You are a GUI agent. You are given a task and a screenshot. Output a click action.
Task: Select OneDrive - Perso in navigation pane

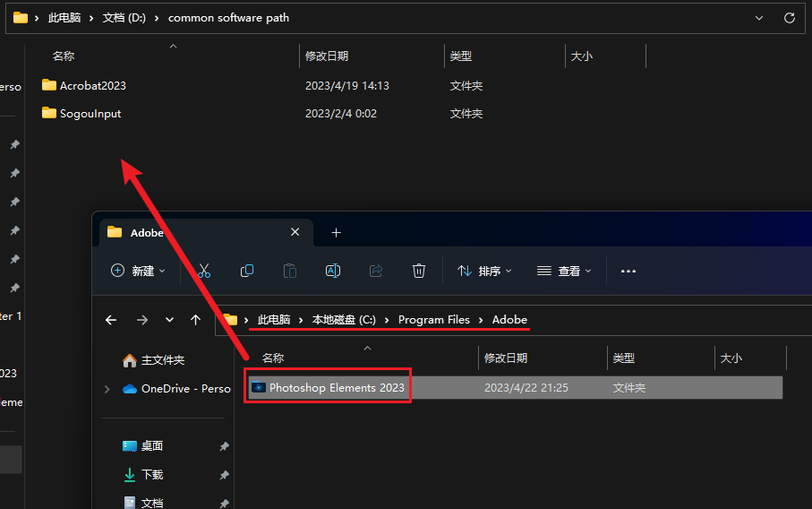coord(186,389)
